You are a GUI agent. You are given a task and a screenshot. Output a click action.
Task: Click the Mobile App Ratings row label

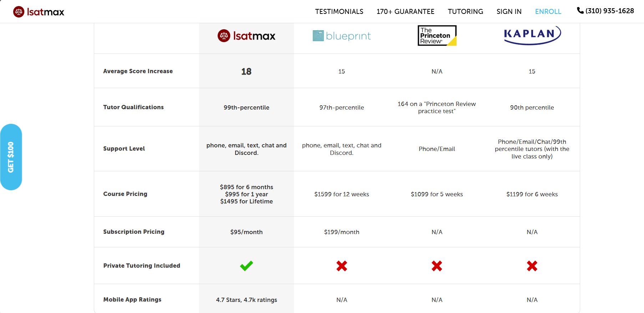(132, 299)
